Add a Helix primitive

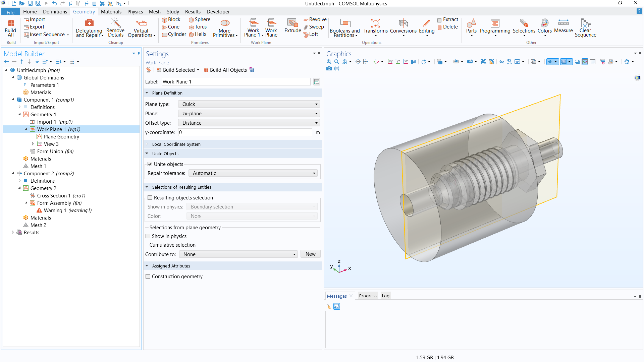[x=198, y=34]
